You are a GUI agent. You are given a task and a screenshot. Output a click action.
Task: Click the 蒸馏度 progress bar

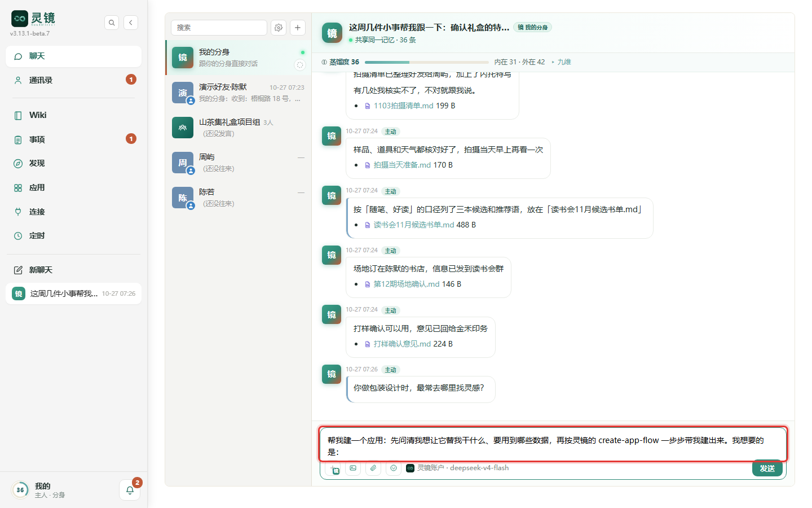[427, 62]
